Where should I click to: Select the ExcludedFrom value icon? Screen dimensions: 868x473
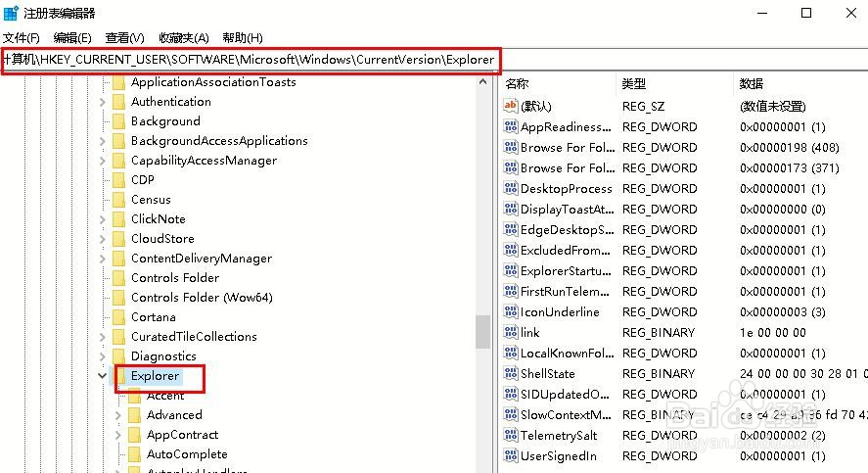tap(511, 250)
